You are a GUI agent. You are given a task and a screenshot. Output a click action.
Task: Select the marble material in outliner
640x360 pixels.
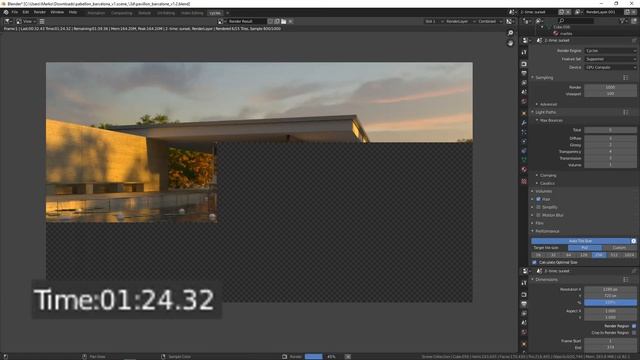(x=566, y=33)
